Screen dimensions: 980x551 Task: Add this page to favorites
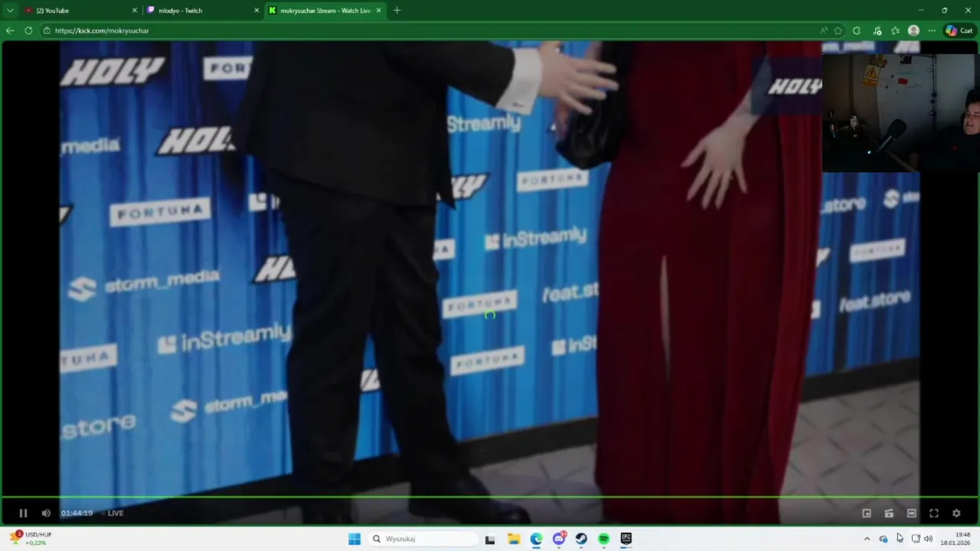pyautogui.click(x=838, y=31)
